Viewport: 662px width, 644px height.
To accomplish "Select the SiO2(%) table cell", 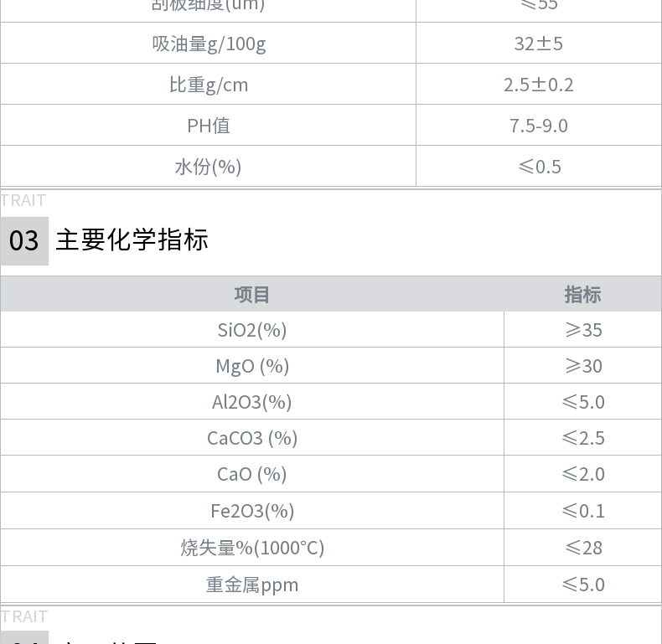I will [252, 330].
